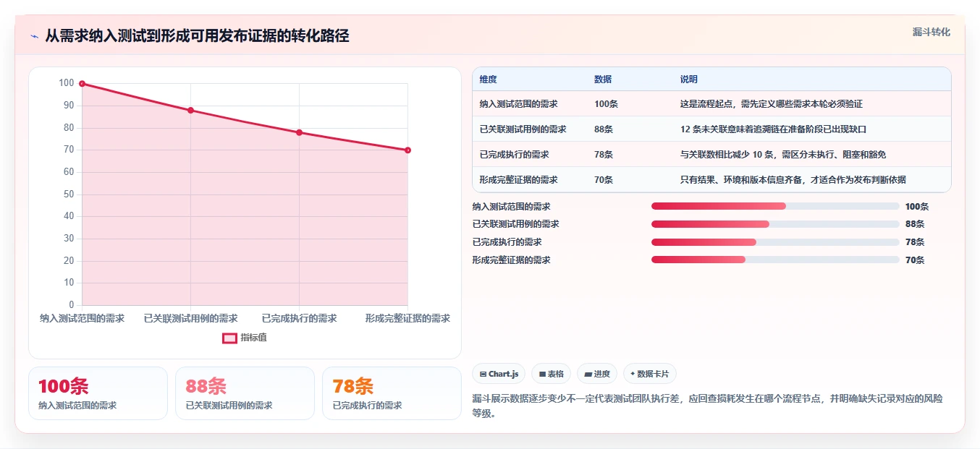Click the 已完成执行的需求 label beside the progress bar
The width and height of the screenshot is (980, 449).
tap(507, 242)
